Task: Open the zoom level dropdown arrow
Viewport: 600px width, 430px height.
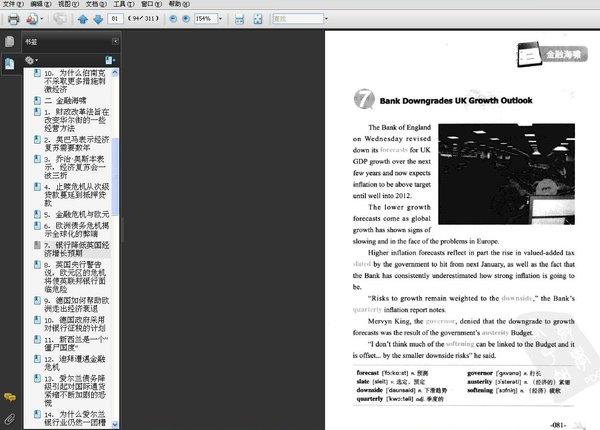Action: click(220, 18)
